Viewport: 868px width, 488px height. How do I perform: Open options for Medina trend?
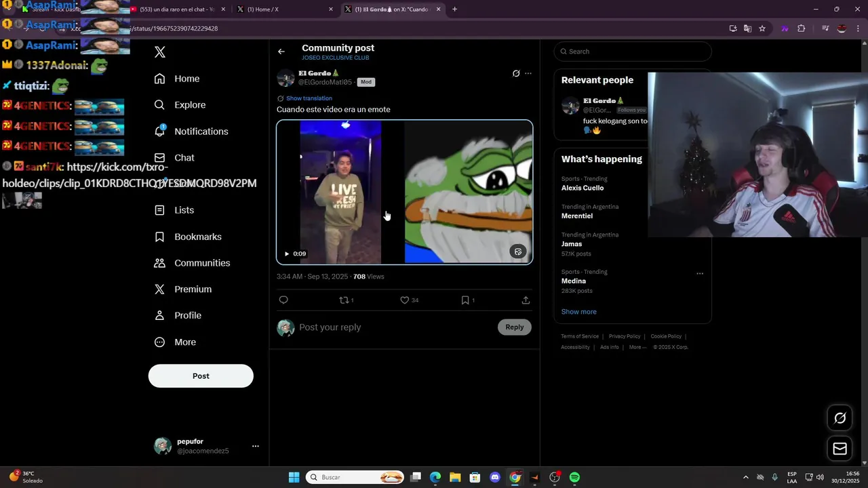point(700,274)
